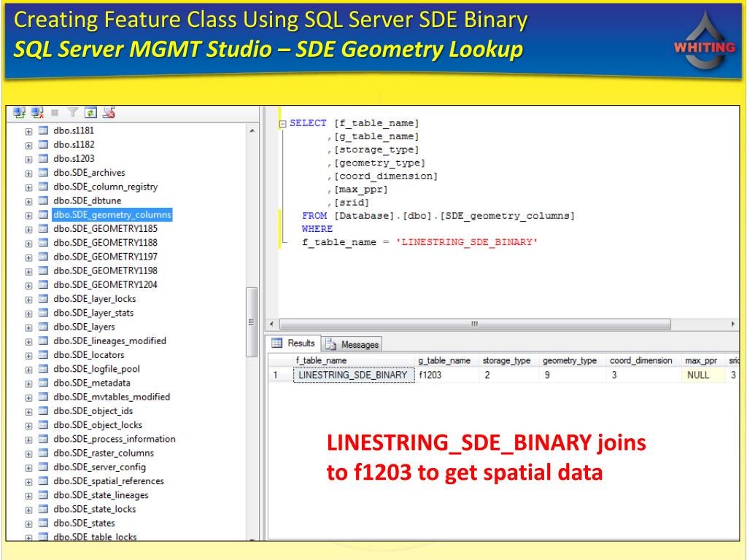
Task: Expand the dbo.SDE_process_information node
Action: pos(28,440)
